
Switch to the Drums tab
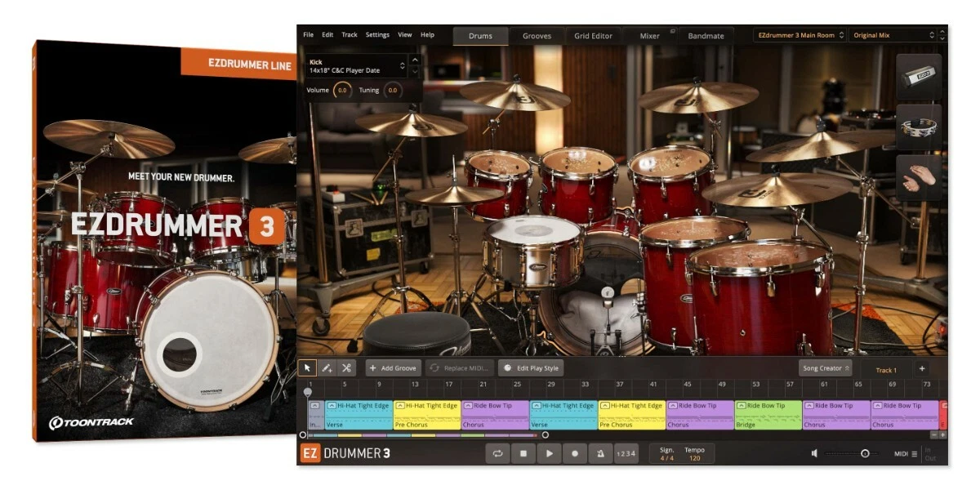click(x=481, y=36)
